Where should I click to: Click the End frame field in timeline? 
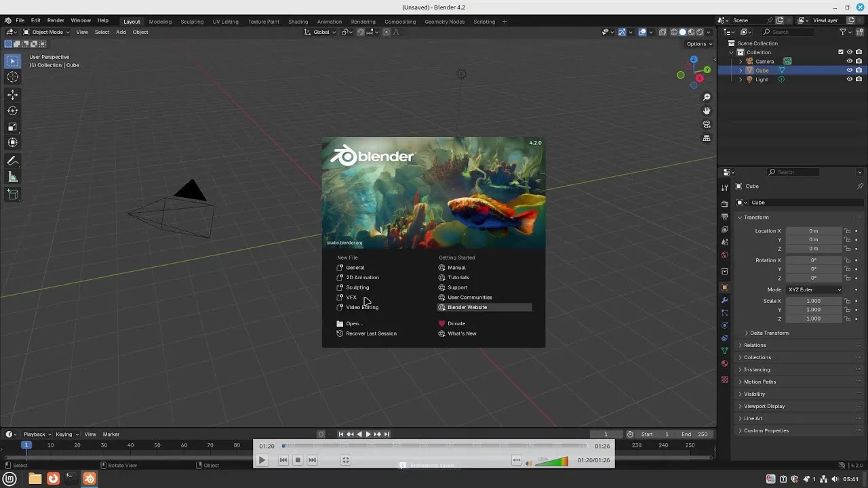pos(695,434)
